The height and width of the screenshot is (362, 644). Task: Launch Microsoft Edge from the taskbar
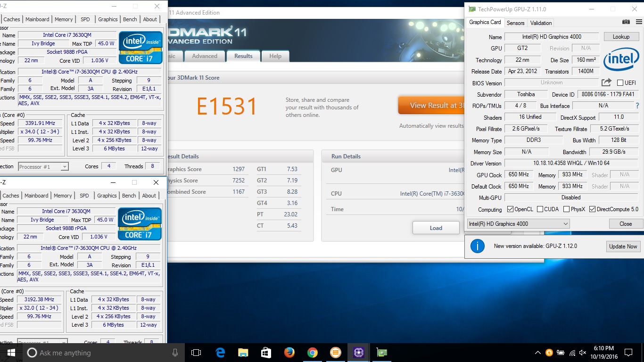[x=220, y=353]
